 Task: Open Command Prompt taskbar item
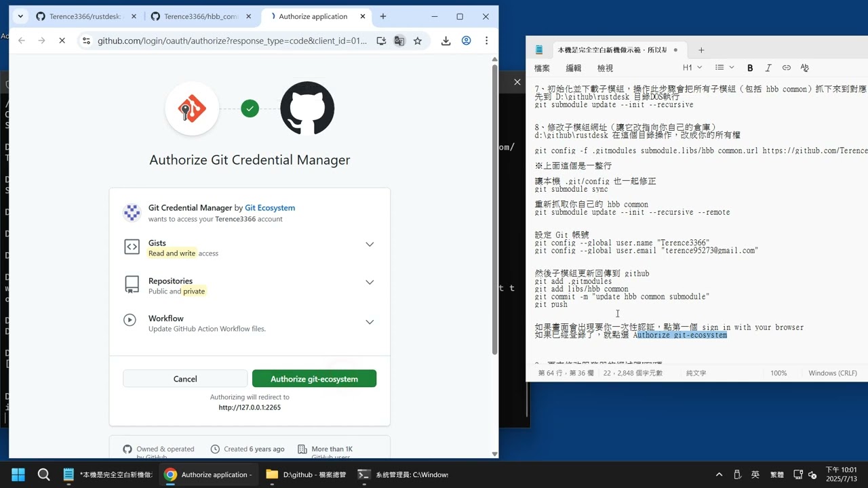403,474
